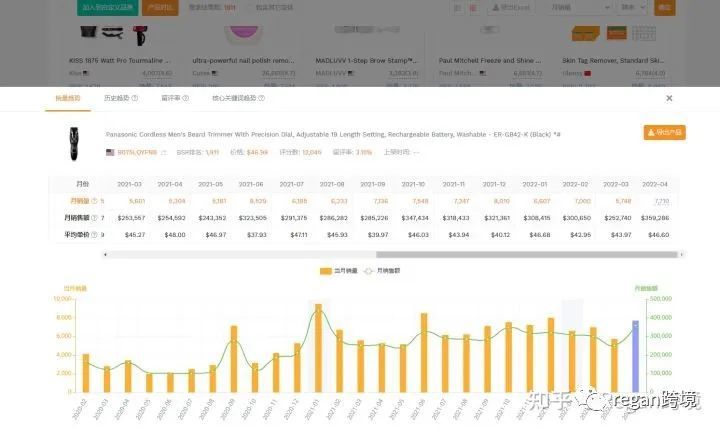
Task: Open the Skin Tag Remover product
Action: click(613, 61)
